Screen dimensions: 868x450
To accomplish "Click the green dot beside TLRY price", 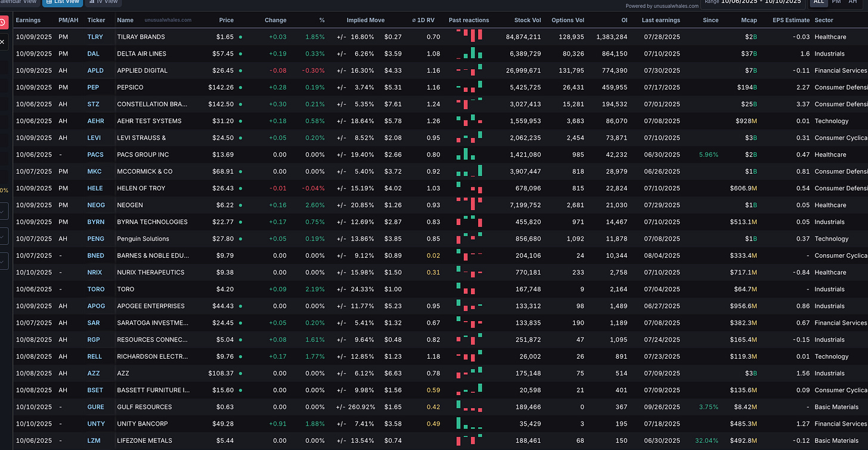I will point(240,37).
